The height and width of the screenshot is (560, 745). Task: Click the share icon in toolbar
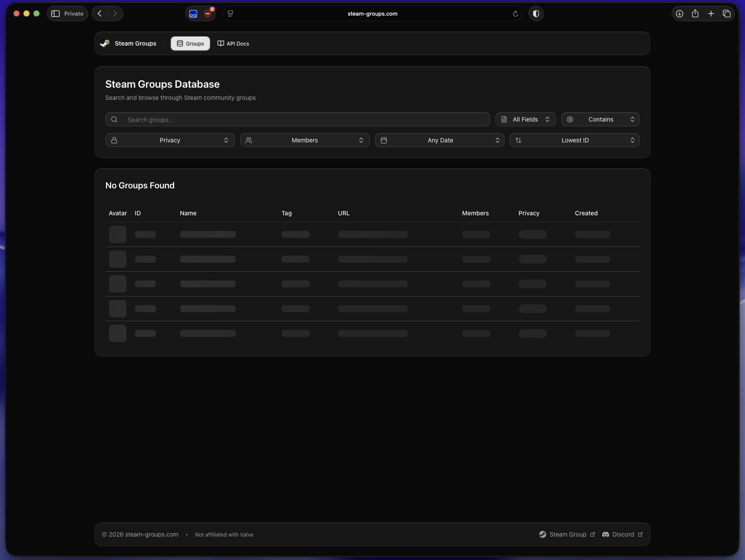click(695, 14)
